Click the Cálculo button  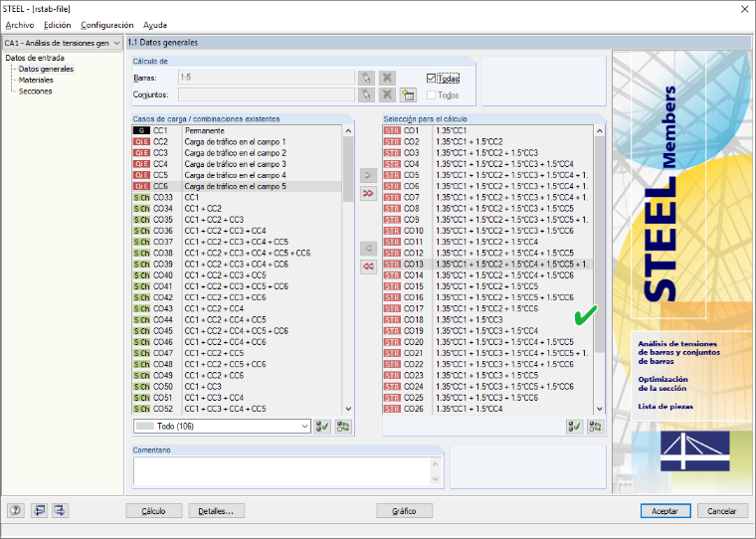(154, 511)
